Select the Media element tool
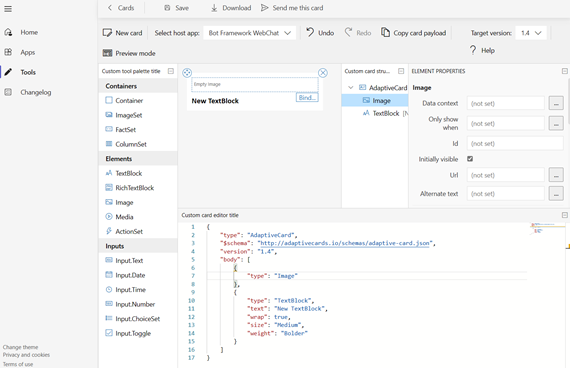 119,217
